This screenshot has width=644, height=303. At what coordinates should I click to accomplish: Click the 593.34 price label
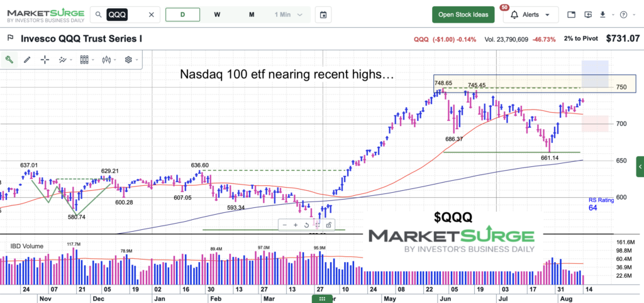[236, 208]
